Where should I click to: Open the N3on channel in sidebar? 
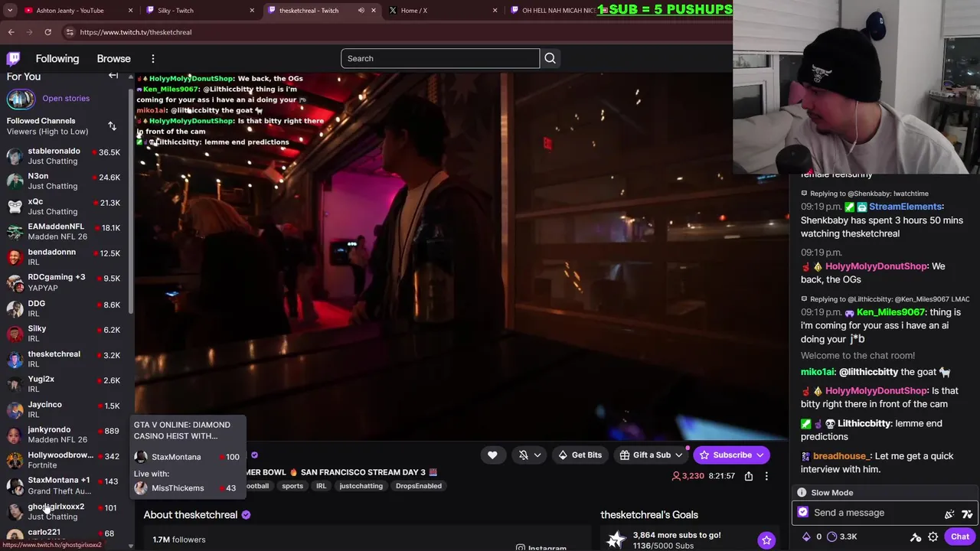click(x=65, y=181)
